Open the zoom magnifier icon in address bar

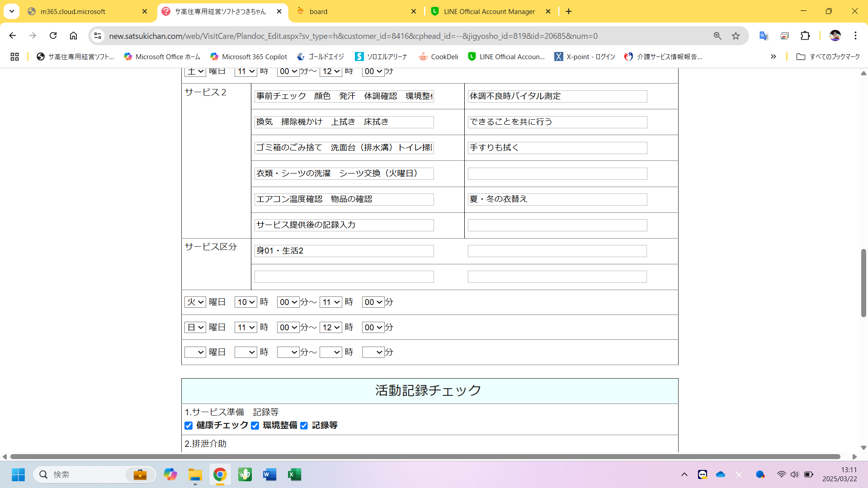tap(717, 36)
